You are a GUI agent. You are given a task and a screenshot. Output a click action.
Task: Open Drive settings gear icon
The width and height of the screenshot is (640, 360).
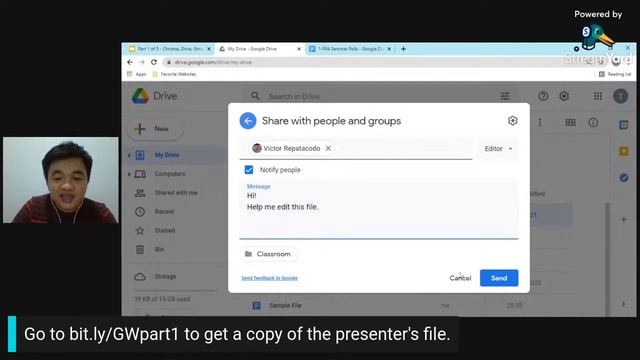(564, 96)
